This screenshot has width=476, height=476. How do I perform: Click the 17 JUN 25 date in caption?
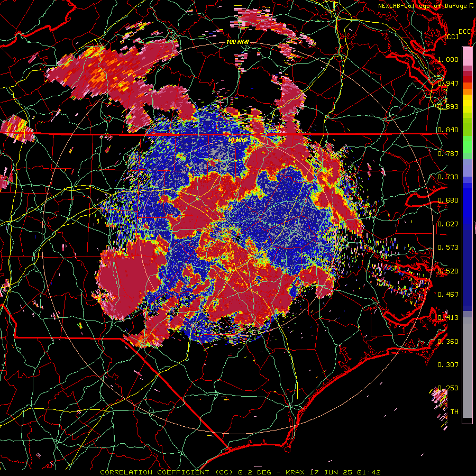pyautogui.click(x=331, y=472)
